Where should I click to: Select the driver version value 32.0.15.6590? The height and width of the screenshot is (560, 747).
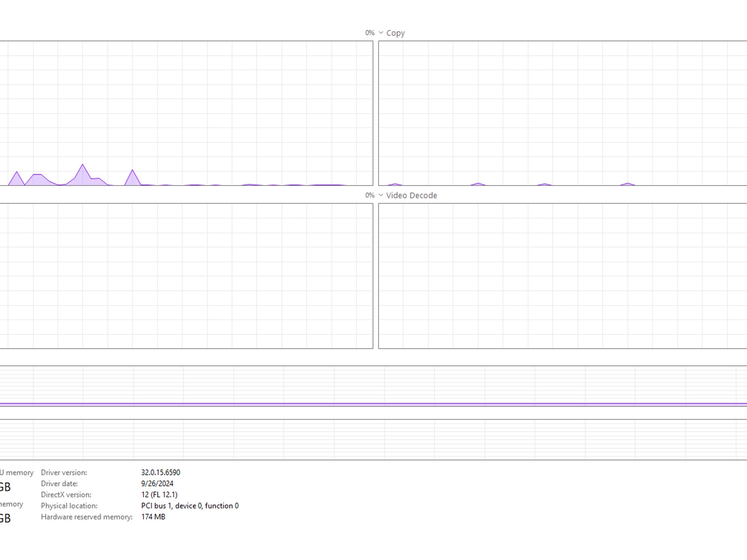pyautogui.click(x=160, y=472)
